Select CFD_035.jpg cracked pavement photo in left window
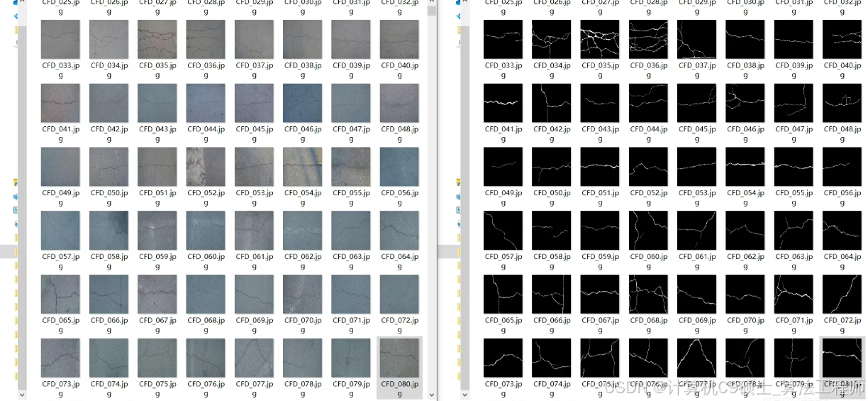This screenshot has height=401, width=868. click(x=157, y=39)
